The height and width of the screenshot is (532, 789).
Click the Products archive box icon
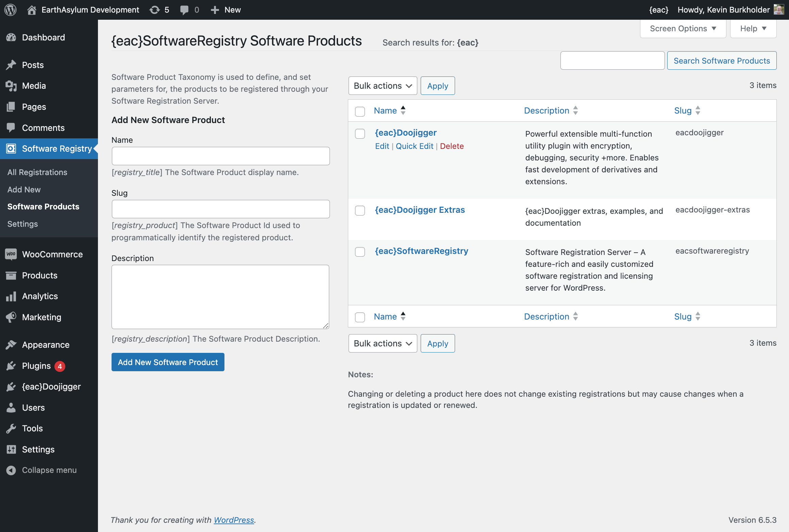click(11, 275)
